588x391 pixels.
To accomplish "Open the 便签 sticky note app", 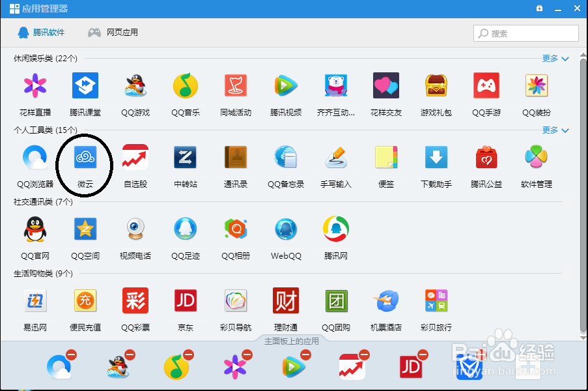I will [x=386, y=157].
